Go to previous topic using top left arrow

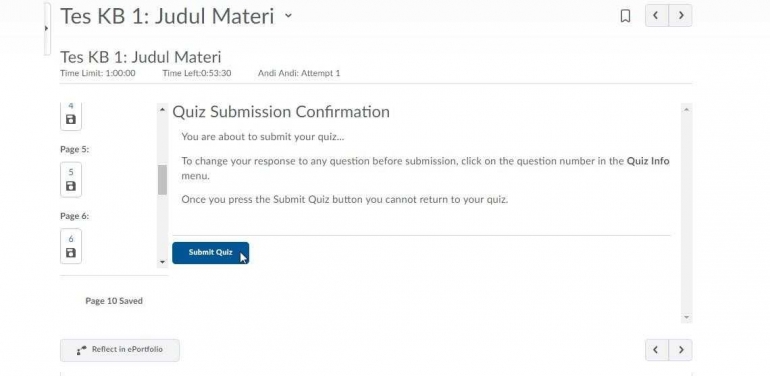coord(656,16)
